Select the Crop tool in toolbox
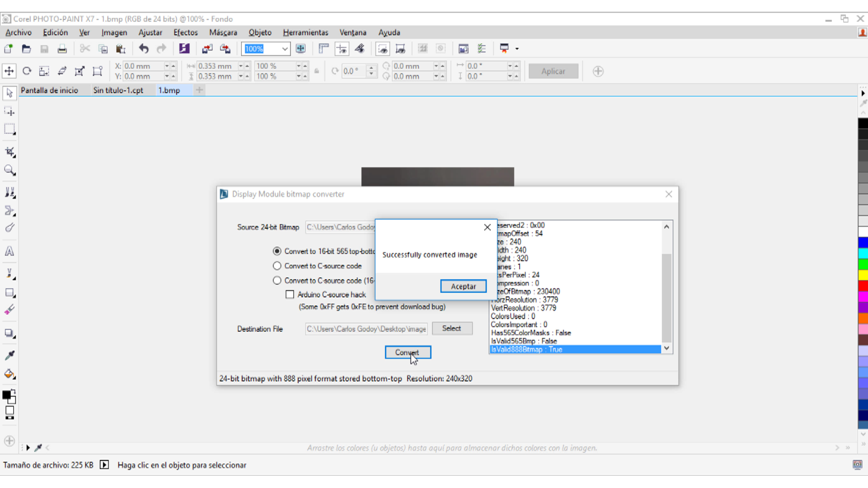The image size is (868, 488). pyautogui.click(x=9, y=152)
